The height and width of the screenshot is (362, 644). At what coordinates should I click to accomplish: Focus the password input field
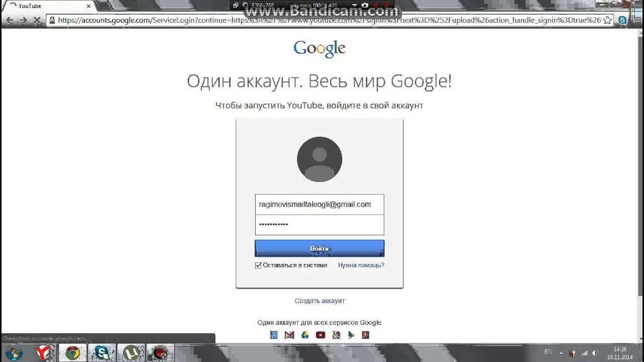(319, 225)
